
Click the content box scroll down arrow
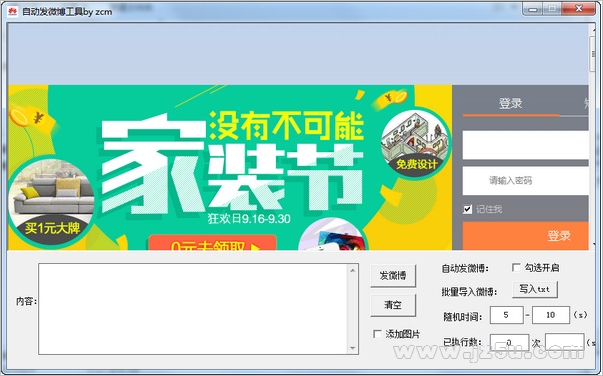coord(353,348)
